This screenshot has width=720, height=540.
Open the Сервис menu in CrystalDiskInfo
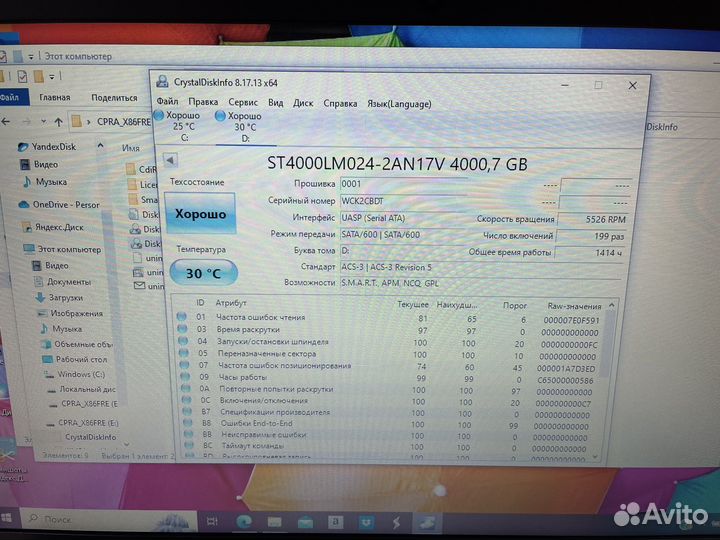click(242, 103)
